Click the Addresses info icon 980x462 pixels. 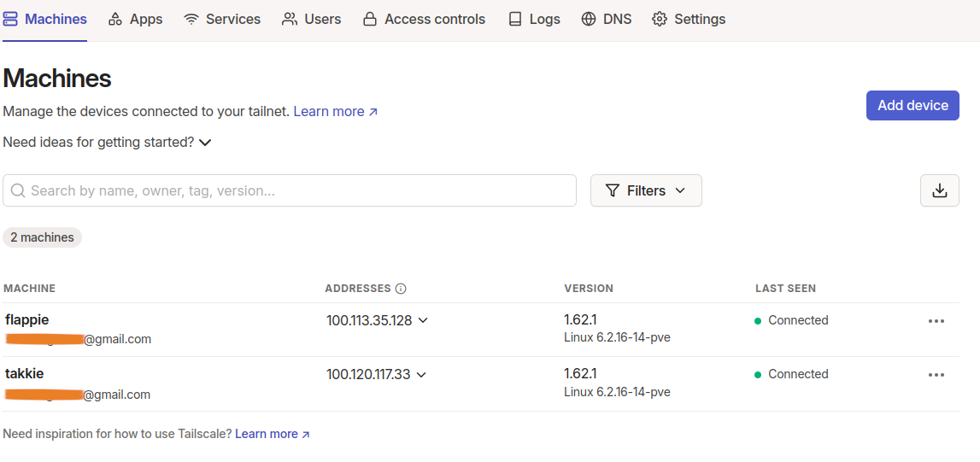pyautogui.click(x=402, y=289)
